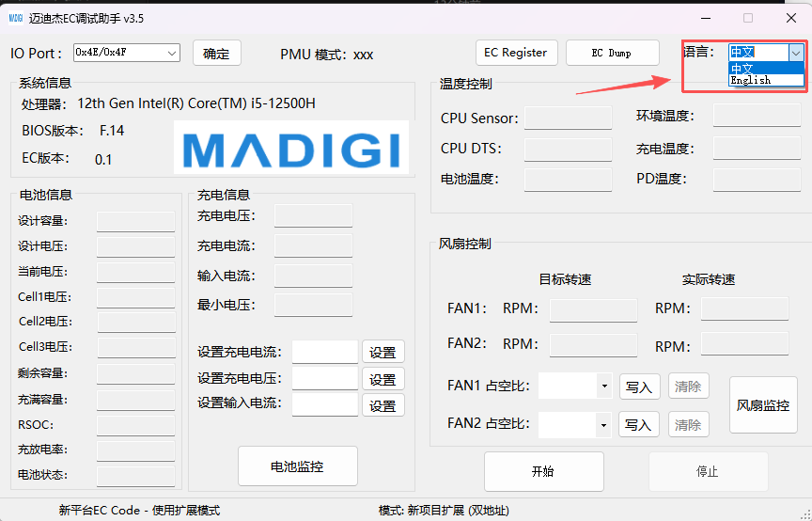Click the 输入电流 readout field

click(313, 276)
